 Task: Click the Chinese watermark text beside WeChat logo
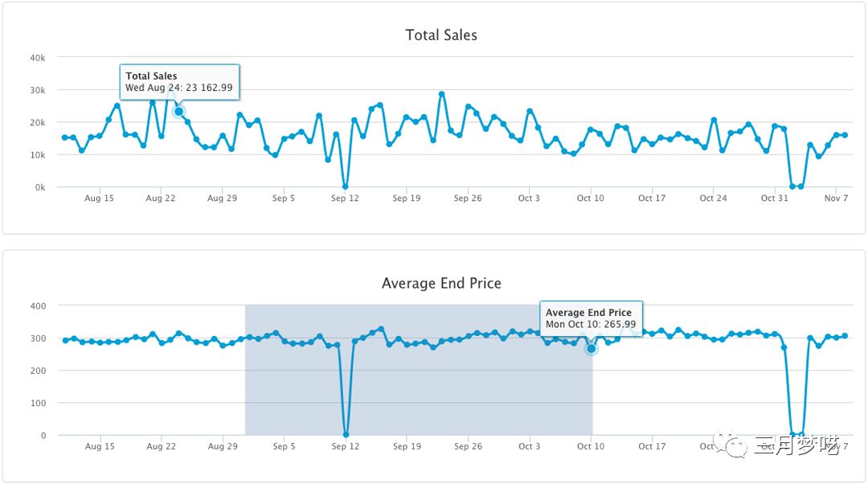coord(796,445)
